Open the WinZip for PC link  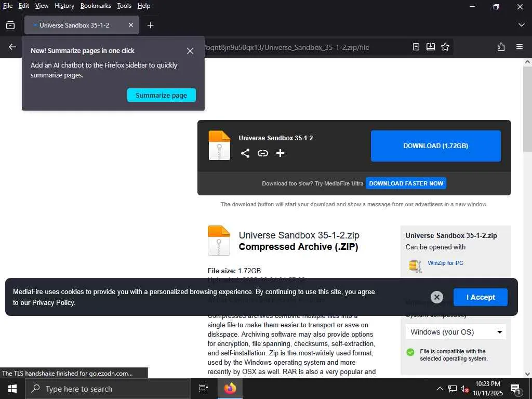pos(445,263)
